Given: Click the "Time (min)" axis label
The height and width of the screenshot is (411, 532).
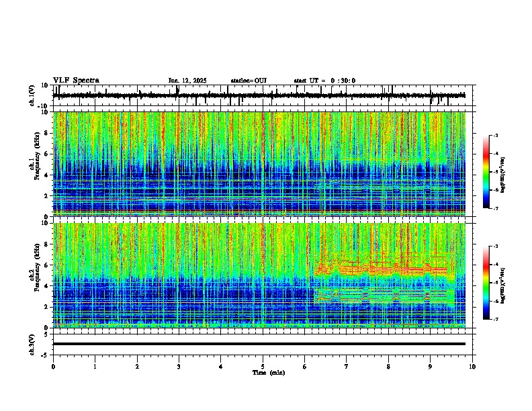Looking at the screenshot, I should pos(269,373).
